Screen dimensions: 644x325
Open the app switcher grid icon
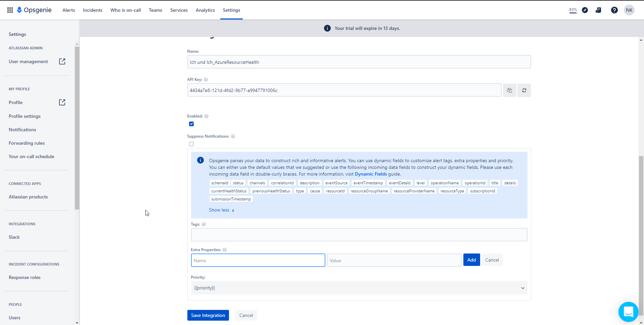coord(10,10)
